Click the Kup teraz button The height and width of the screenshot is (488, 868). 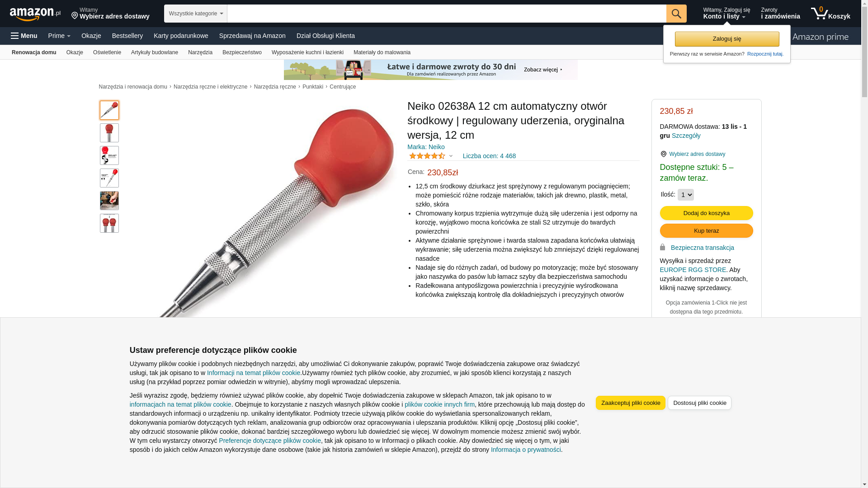point(707,231)
